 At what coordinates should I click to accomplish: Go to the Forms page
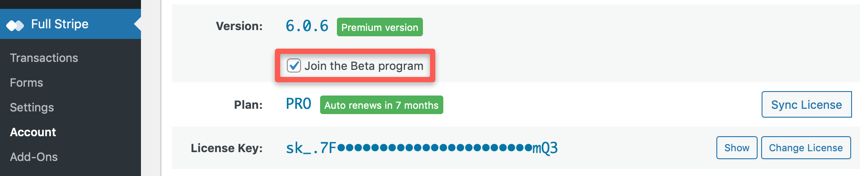[x=27, y=83]
